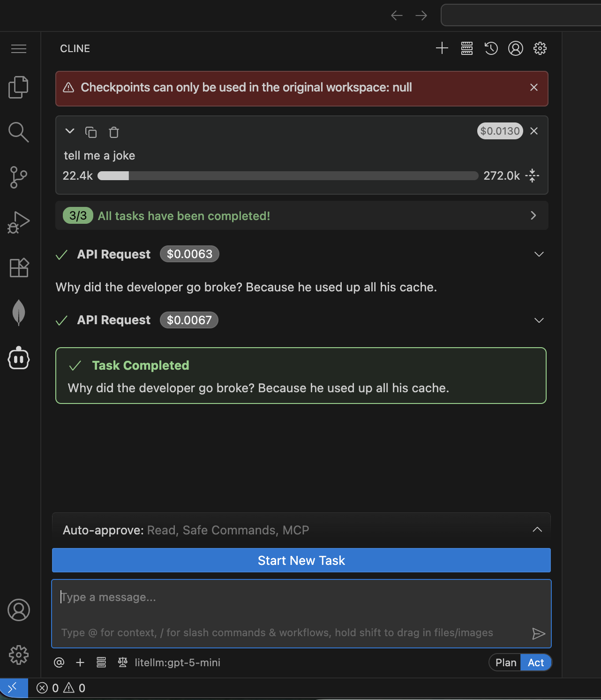601x700 pixels.
Task: Select the litellm:gpt-5-mini model label
Action: pos(177,662)
